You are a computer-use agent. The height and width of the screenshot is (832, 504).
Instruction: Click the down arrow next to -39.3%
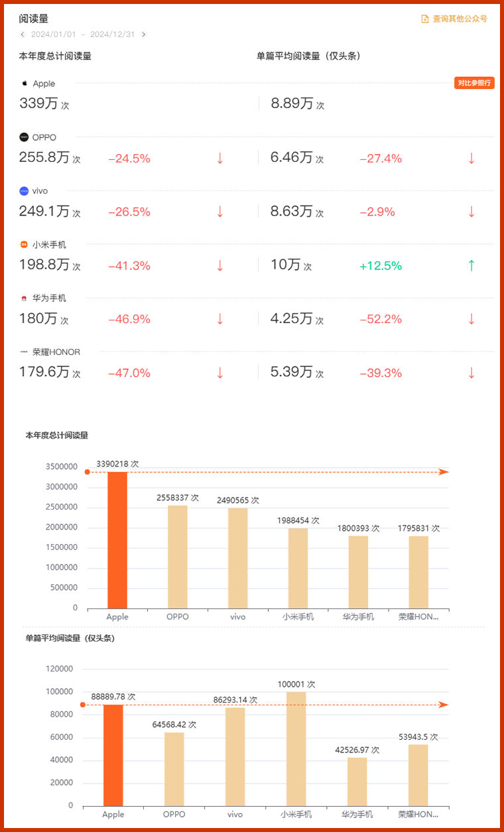pyautogui.click(x=472, y=374)
